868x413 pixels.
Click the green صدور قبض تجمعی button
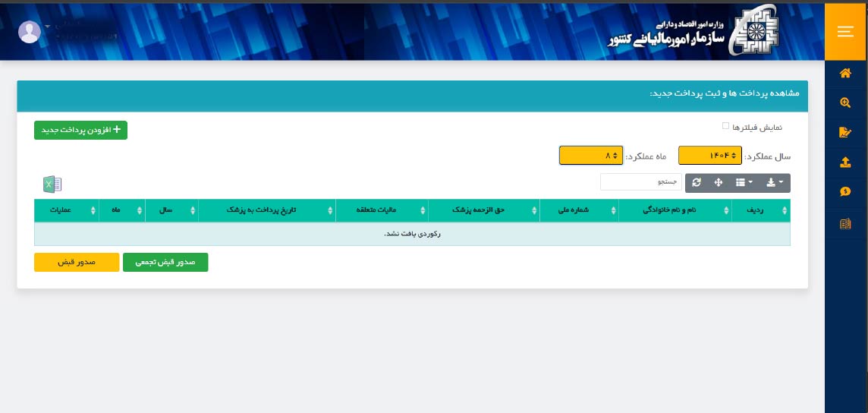coord(165,262)
